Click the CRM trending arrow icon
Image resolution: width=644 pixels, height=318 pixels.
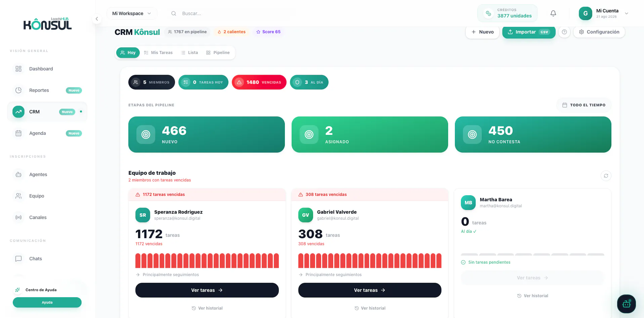[18, 112]
